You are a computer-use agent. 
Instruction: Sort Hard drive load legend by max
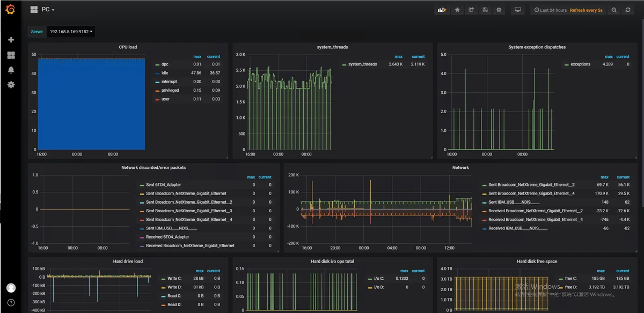pyautogui.click(x=200, y=271)
